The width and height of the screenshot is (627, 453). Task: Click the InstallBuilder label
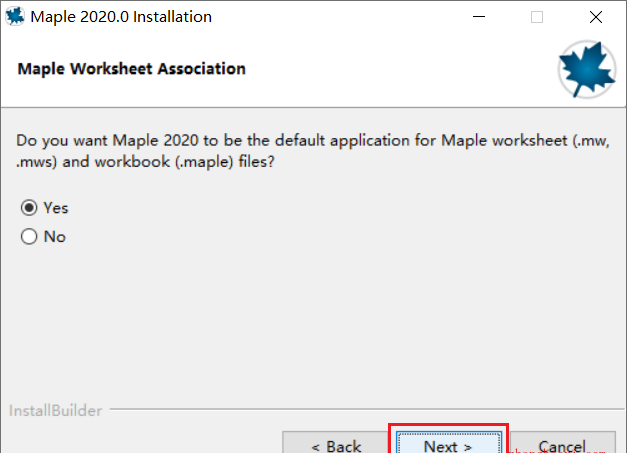tap(56, 411)
